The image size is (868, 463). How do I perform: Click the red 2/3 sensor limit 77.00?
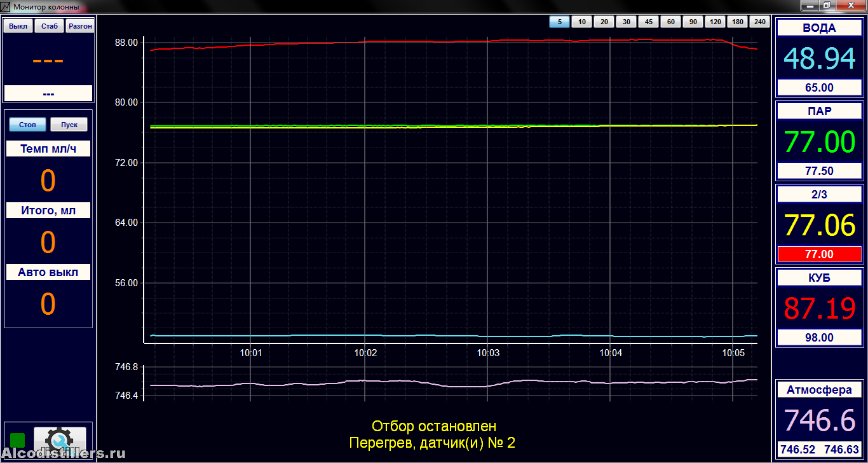819,254
